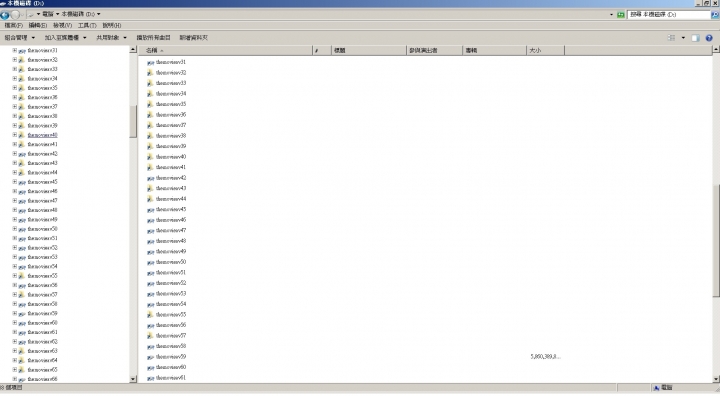Sort by the 名稱 column header
Screen dimensions: 720x396
point(225,51)
